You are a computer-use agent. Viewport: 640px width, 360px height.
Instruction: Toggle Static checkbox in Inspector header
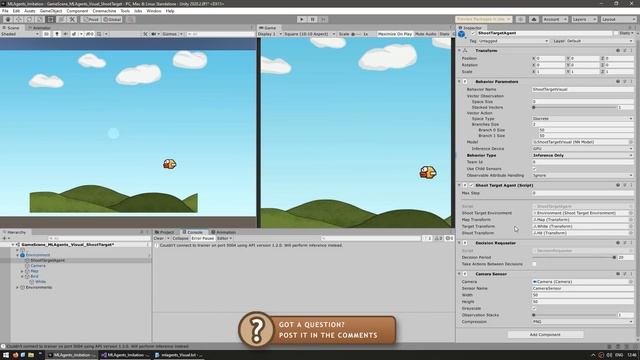[616, 33]
